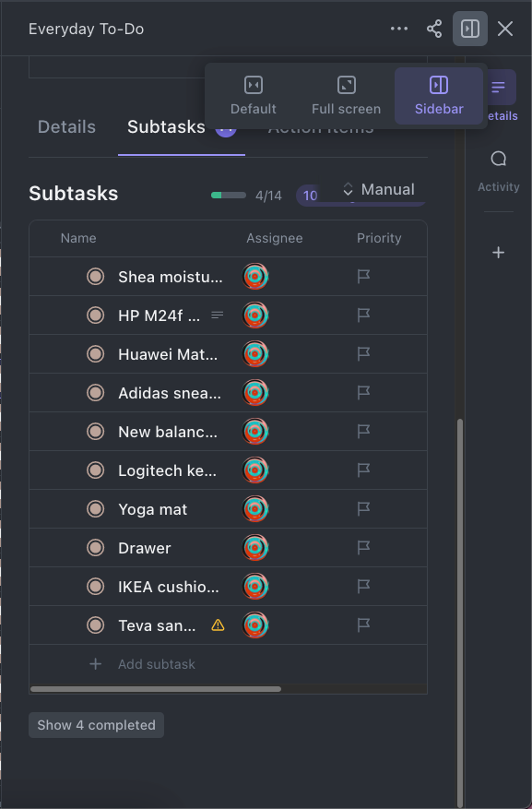Switch to the Details tab
Screen dimensions: 532x809
66,127
